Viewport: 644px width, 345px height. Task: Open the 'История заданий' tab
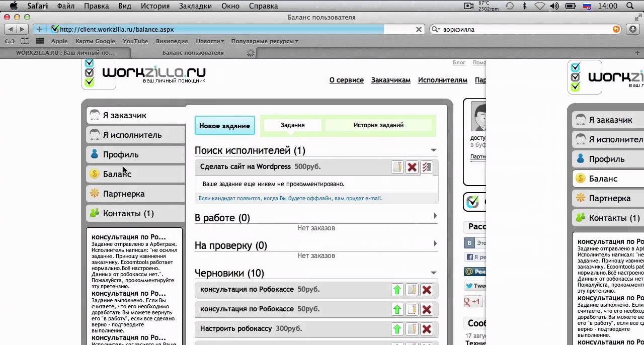coord(378,125)
